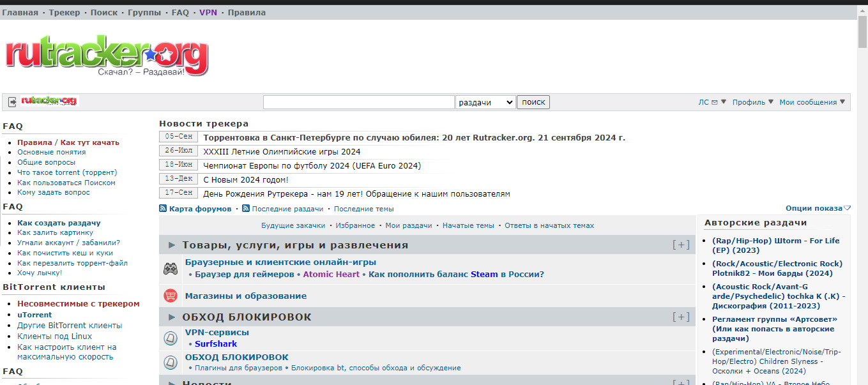
Task: Click the forum icon beside VPN-сервисы
Action: [171, 338]
